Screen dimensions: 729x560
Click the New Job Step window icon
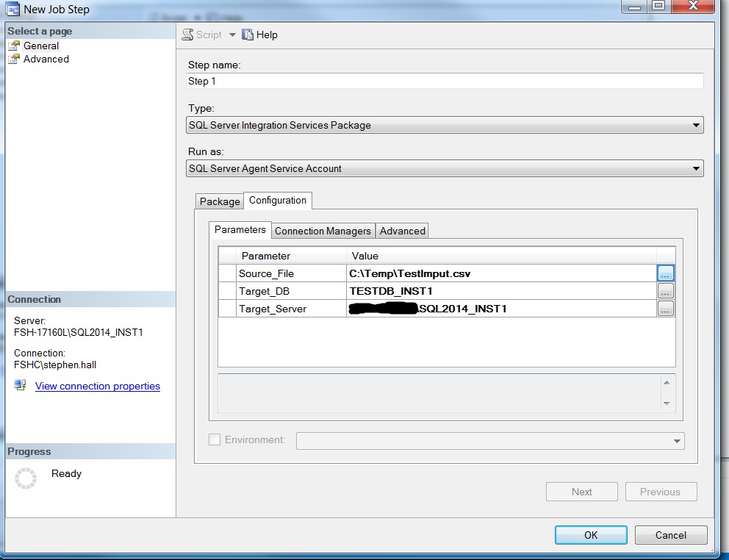tap(12, 10)
